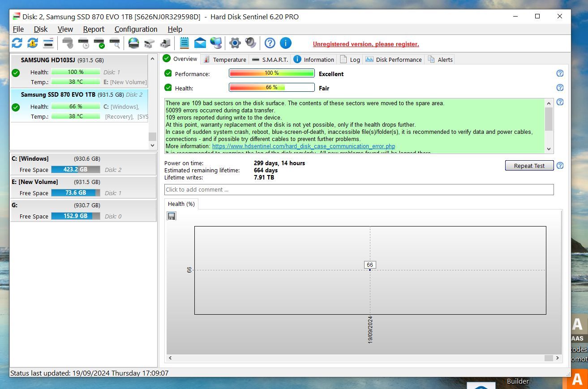
Task: Switch to the Alerts tab
Action: pyautogui.click(x=440, y=60)
